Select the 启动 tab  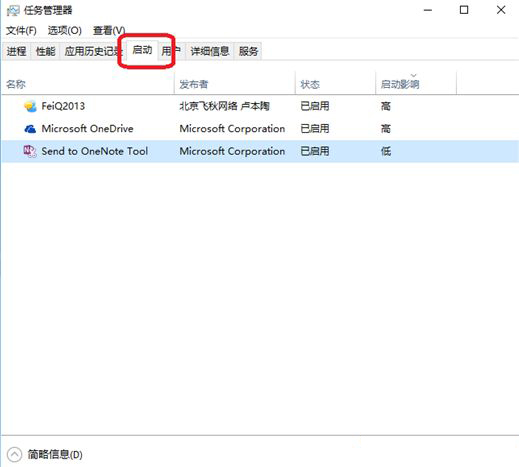(x=142, y=50)
